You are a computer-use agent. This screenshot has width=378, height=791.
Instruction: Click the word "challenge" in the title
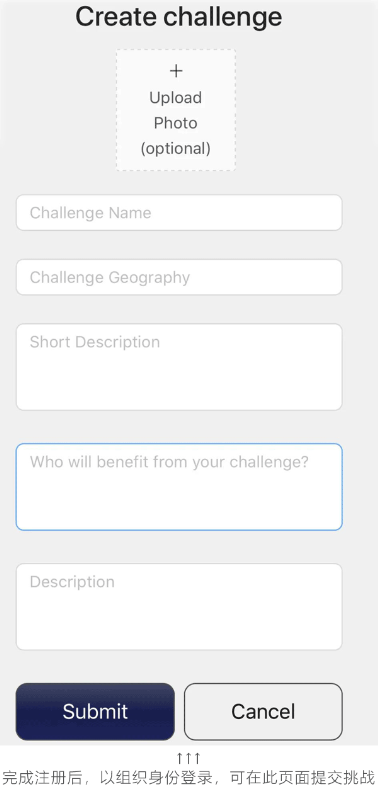[x=224, y=18]
